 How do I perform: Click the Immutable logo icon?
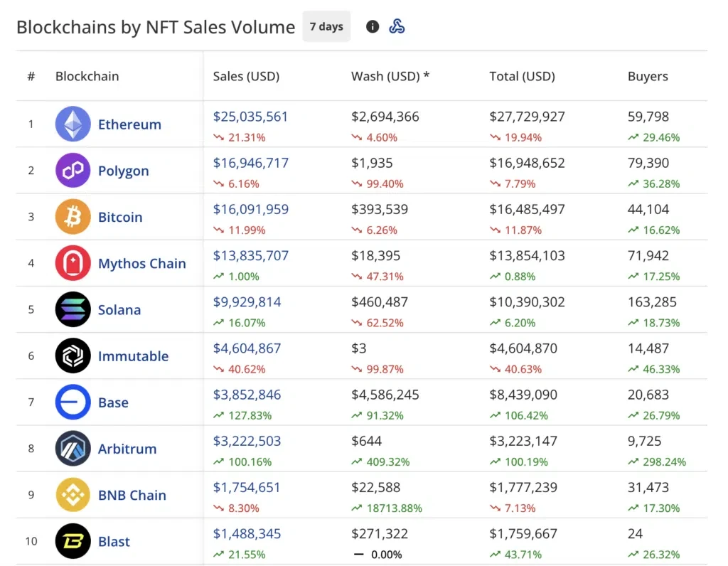(73, 356)
